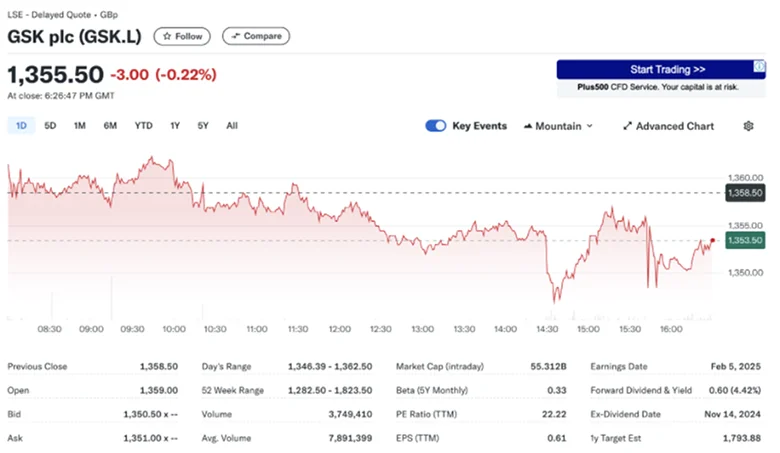Select the 5Y range tab
The height and width of the screenshot is (453, 780).
click(203, 126)
